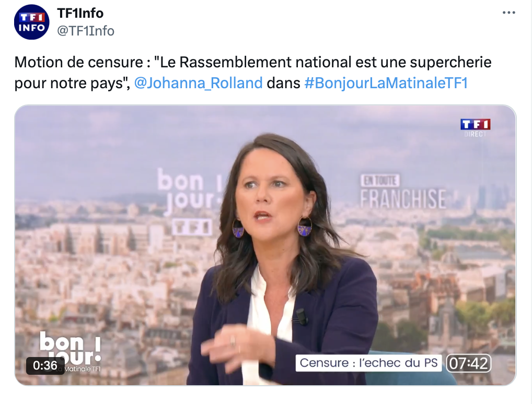Click the Bonjour La Matinale TF1 watermark logo
Screen dimensions: 532x404
(71, 352)
